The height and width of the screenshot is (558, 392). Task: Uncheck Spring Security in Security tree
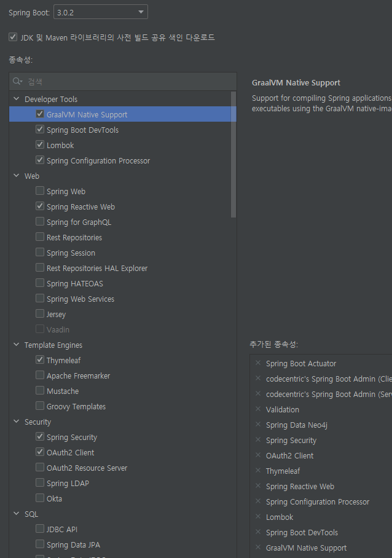pos(40,437)
